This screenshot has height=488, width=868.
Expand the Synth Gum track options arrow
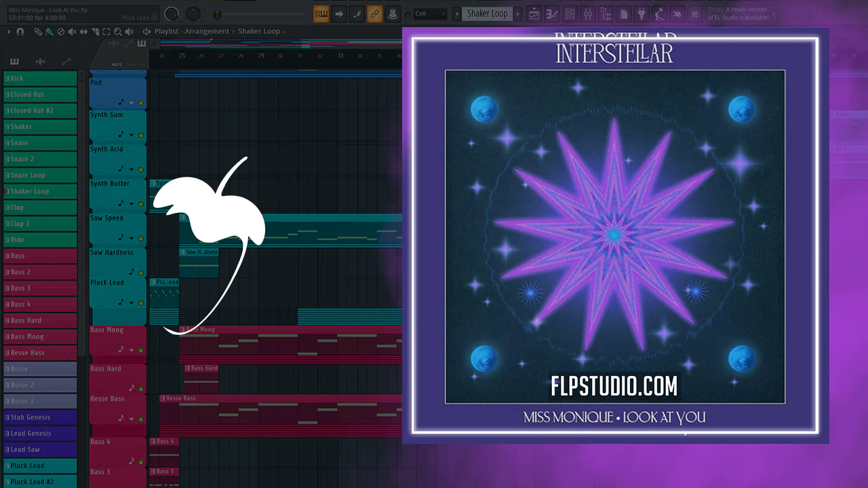click(x=132, y=136)
